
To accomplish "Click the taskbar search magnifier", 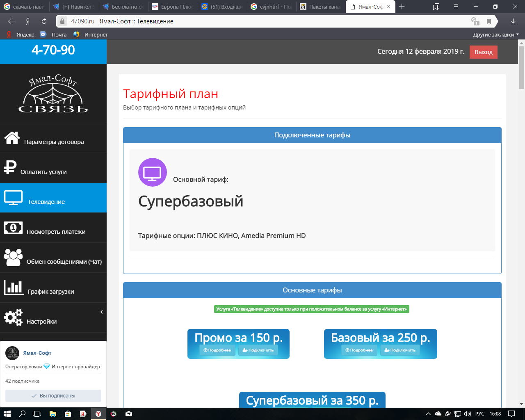I will (22, 414).
